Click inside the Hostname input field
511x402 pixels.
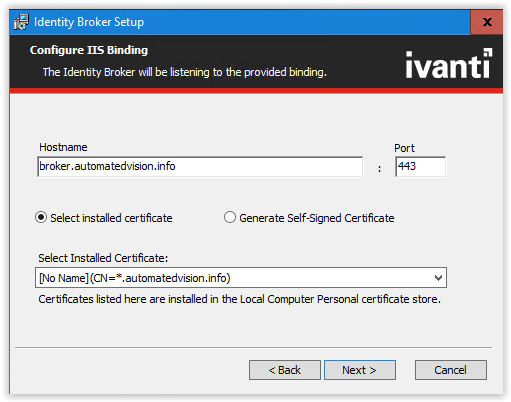tap(200, 166)
